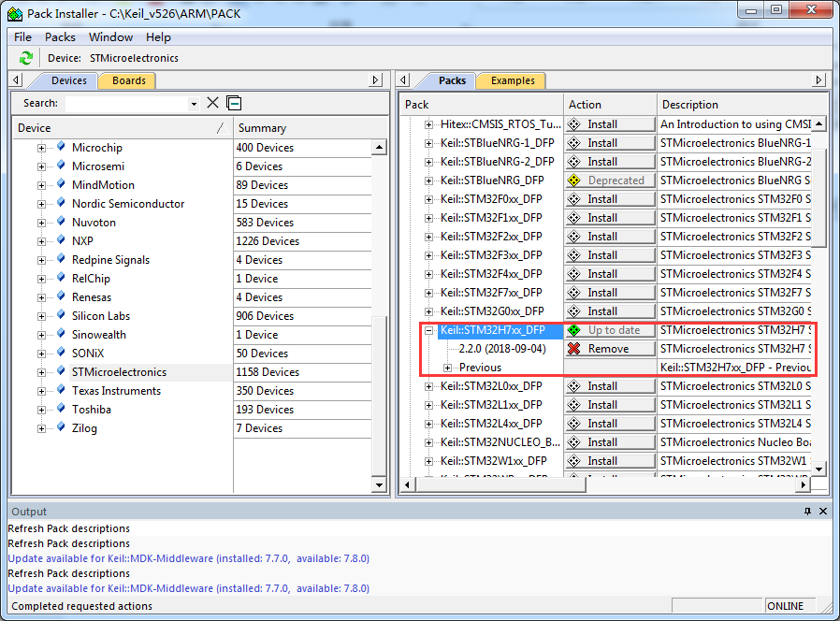Click the NXP vendor diamond icon
The image size is (840, 621).
click(61, 240)
